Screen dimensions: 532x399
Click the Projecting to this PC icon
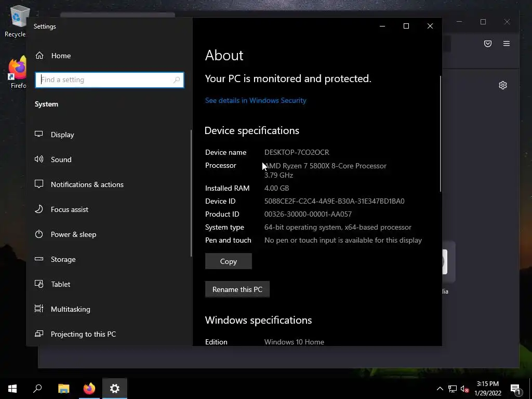coord(39,334)
